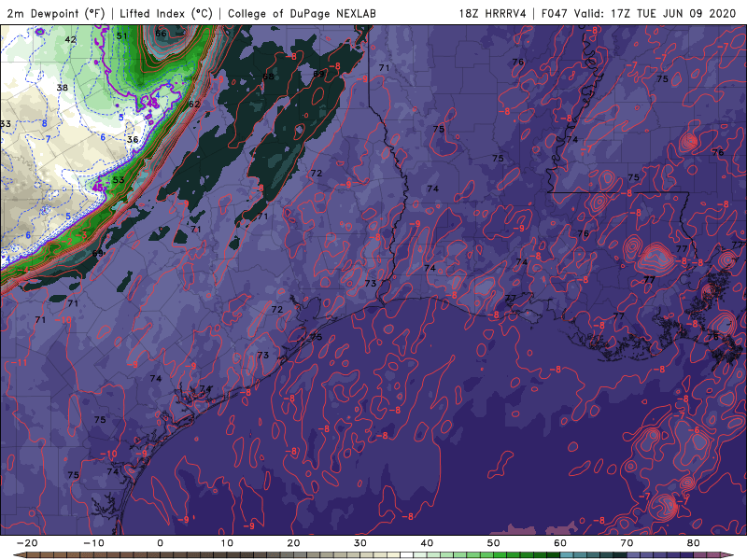Click the 40 label on the color scale
The width and height of the screenshot is (747, 560).
[x=427, y=543]
